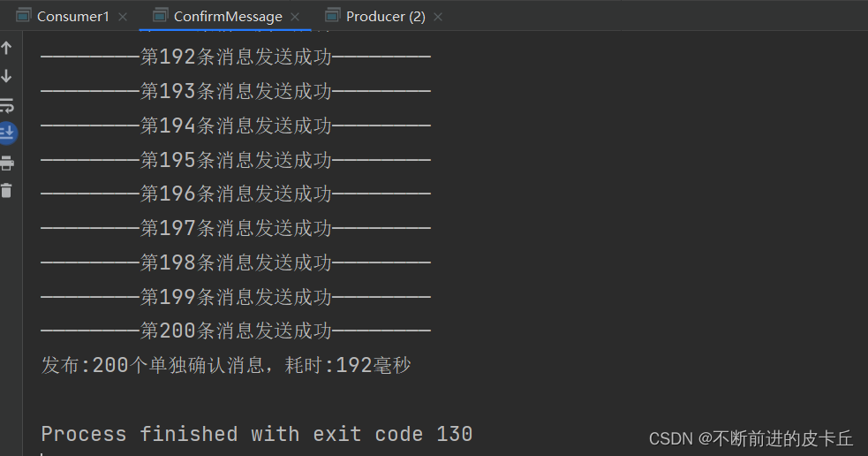Click the console line for message 193

pos(236,91)
